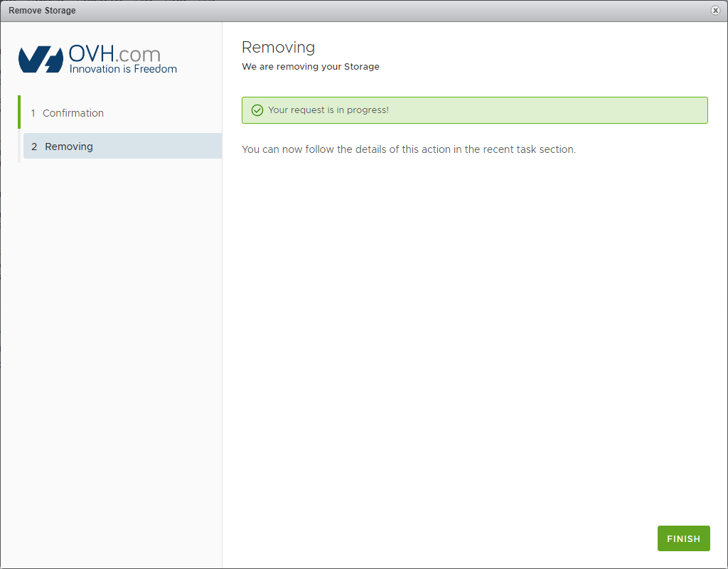Click the recent task section info text
This screenshot has width=728, height=569.
tap(408, 149)
